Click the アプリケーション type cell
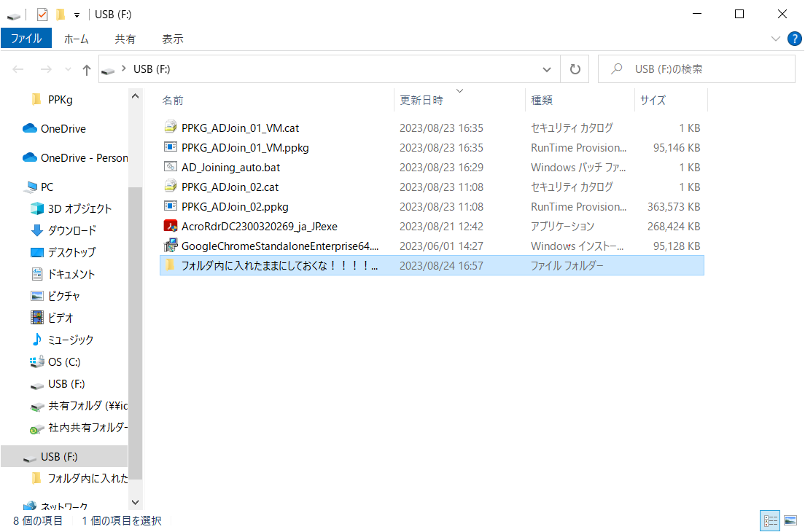Viewport: 805px width, 532px height. (562, 226)
